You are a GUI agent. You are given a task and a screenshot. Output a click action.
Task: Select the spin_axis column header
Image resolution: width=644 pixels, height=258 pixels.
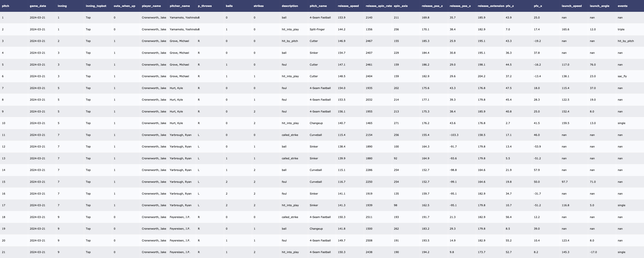(x=401, y=6)
